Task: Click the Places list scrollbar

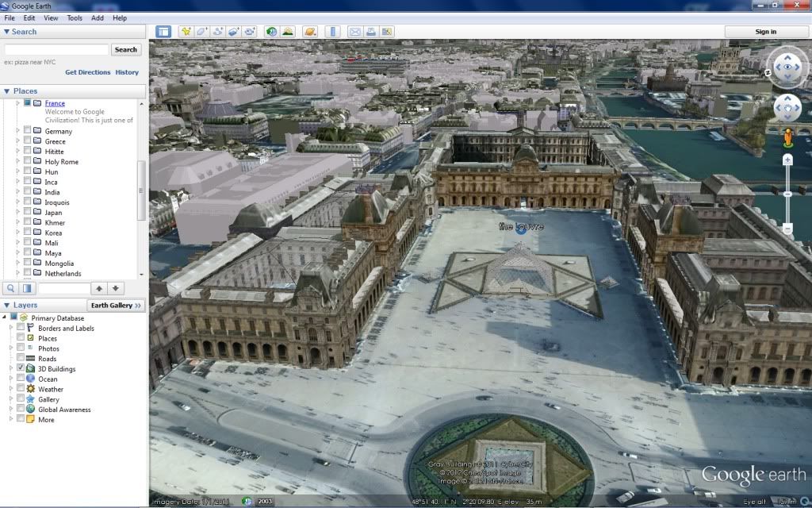Action: click(141, 190)
